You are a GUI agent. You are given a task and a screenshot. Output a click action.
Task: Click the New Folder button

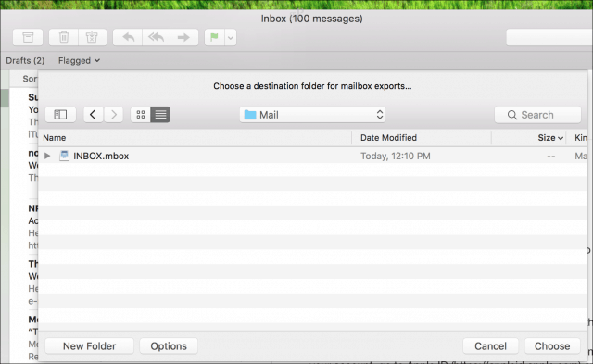tap(89, 345)
